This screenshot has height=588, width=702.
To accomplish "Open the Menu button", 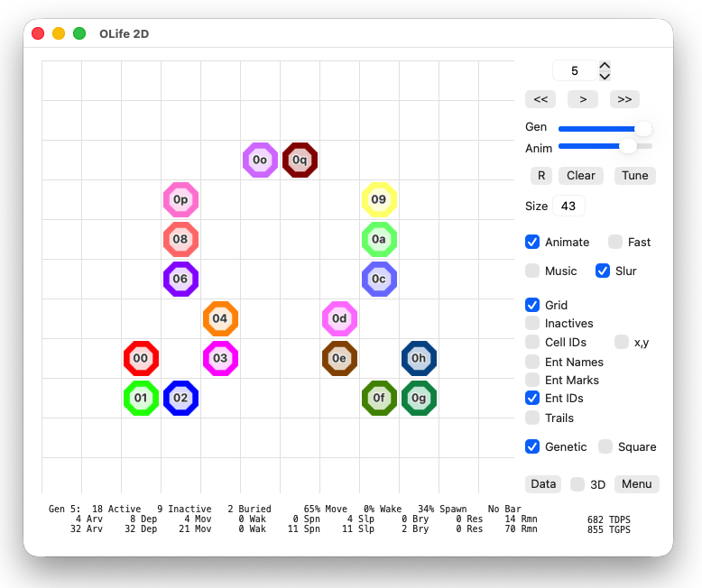I will (x=637, y=484).
